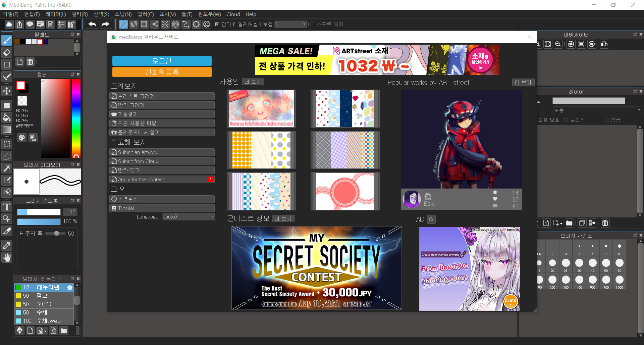Open Secret Society contest banner
The image size is (644, 345).
click(317, 268)
